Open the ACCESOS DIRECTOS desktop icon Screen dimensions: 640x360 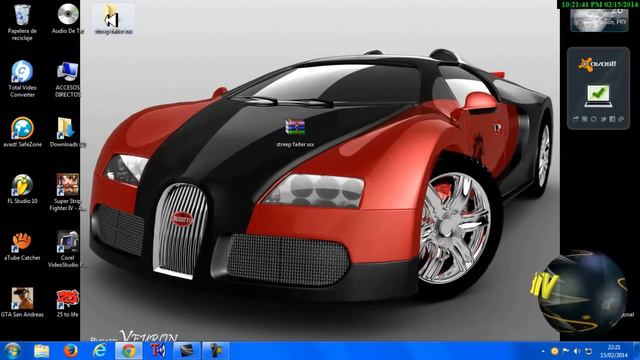tap(67, 80)
